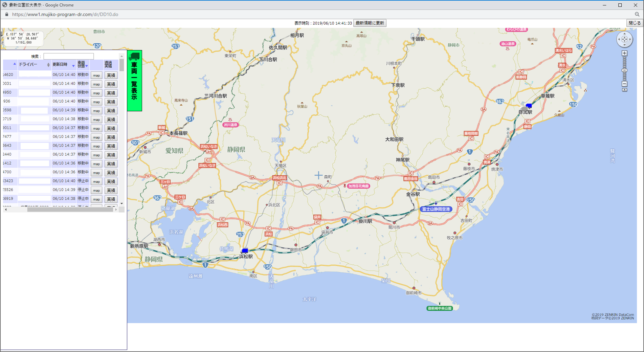Click 06/10 14:38 in the 6919 row

pos(64,199)
